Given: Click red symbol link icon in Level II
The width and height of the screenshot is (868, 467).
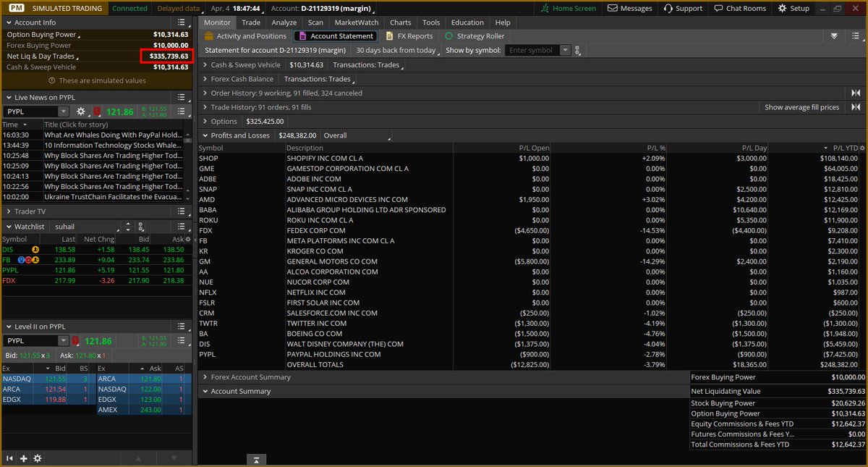Looking at the screenshot, I should [75, 341].
